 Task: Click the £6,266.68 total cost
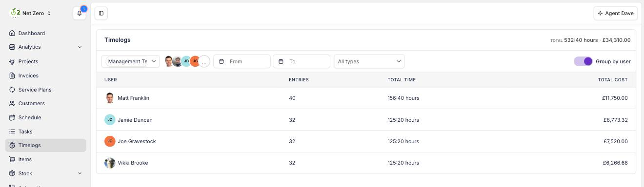point(615,163)
